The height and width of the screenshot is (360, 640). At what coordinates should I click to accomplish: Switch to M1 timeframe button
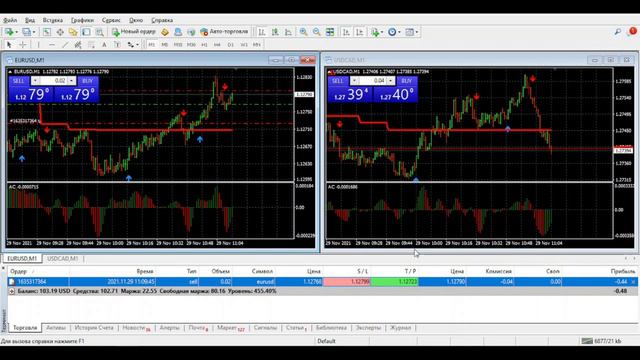click(151, 44)
